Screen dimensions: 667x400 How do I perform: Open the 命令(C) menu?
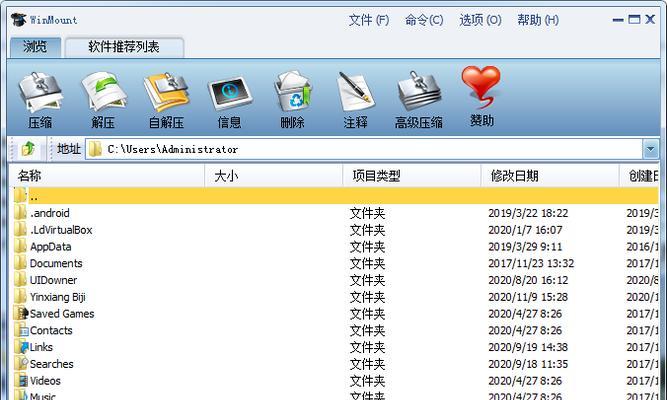pos(424,20)
